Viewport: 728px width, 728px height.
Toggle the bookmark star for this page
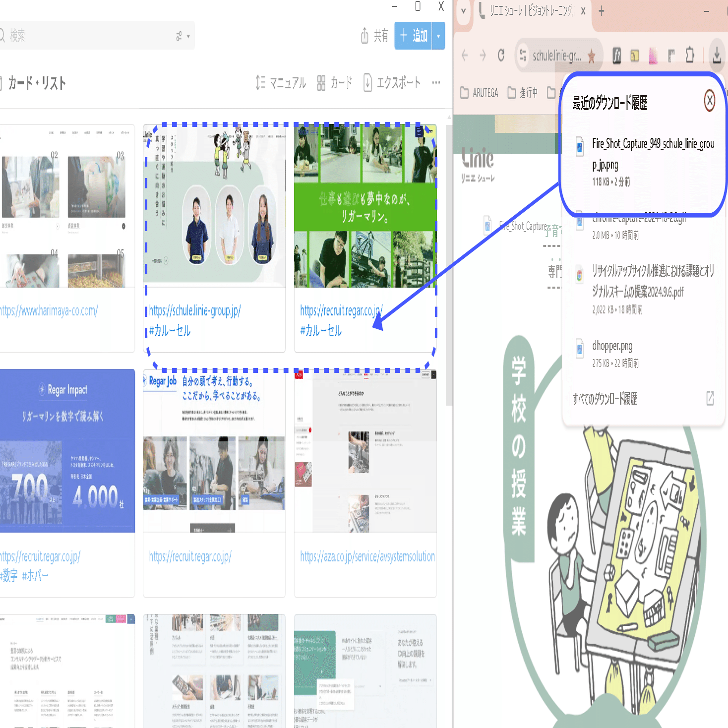(591, 56)
